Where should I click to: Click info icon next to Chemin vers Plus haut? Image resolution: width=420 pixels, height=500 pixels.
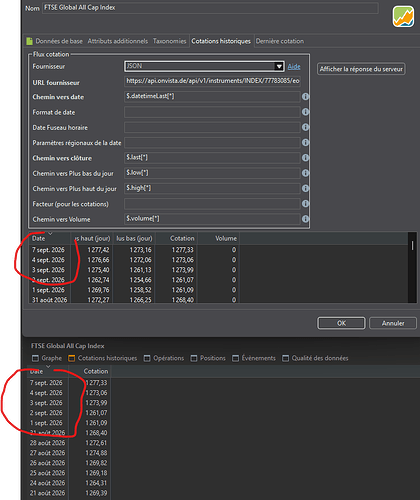(x=305, y=188)
